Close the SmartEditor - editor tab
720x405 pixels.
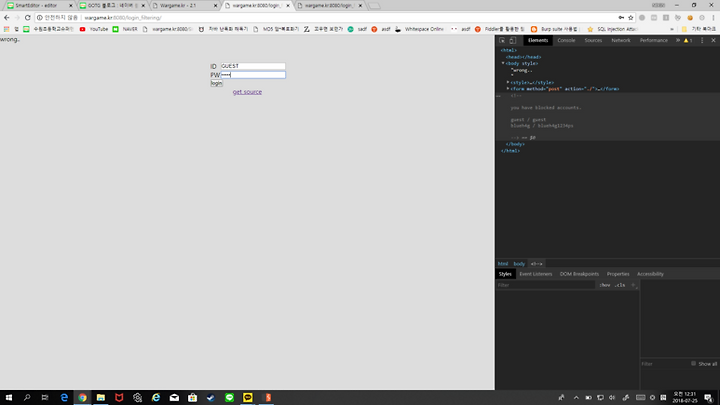[x=71, y=6]
